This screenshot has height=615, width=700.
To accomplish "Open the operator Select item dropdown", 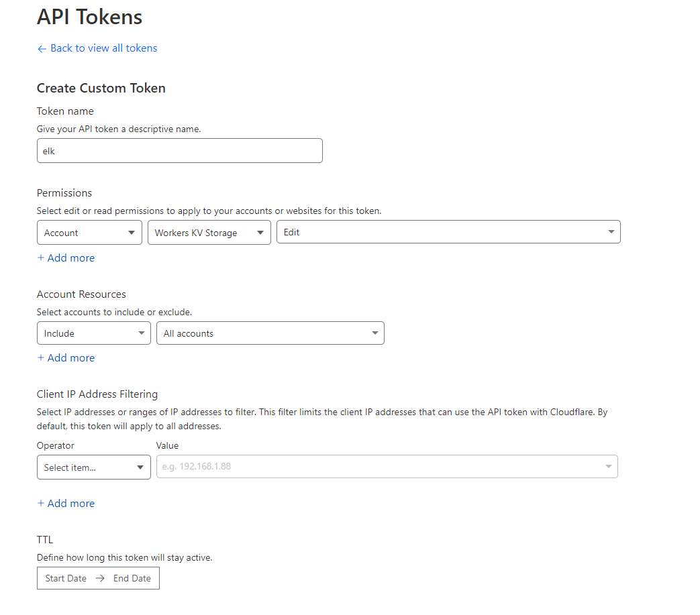I will (93, 467).
